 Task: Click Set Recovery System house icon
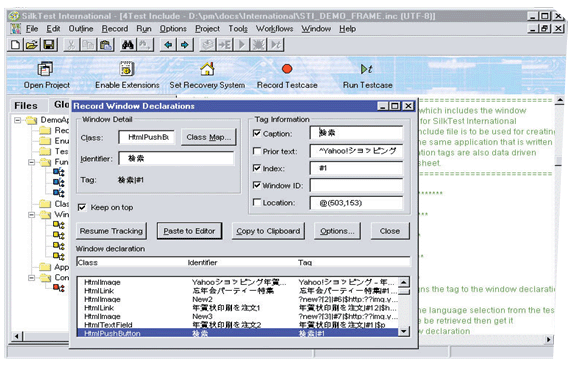[207, 69]
